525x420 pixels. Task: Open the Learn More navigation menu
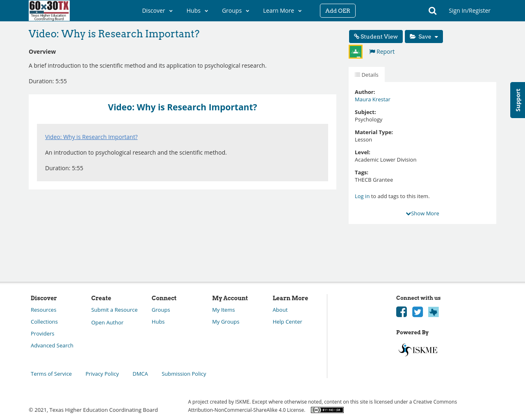coord(282,11)
